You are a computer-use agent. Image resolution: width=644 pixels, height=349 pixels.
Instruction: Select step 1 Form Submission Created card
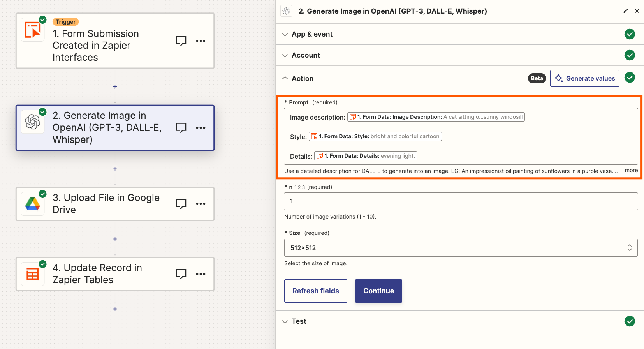click(x=115, y=41)
